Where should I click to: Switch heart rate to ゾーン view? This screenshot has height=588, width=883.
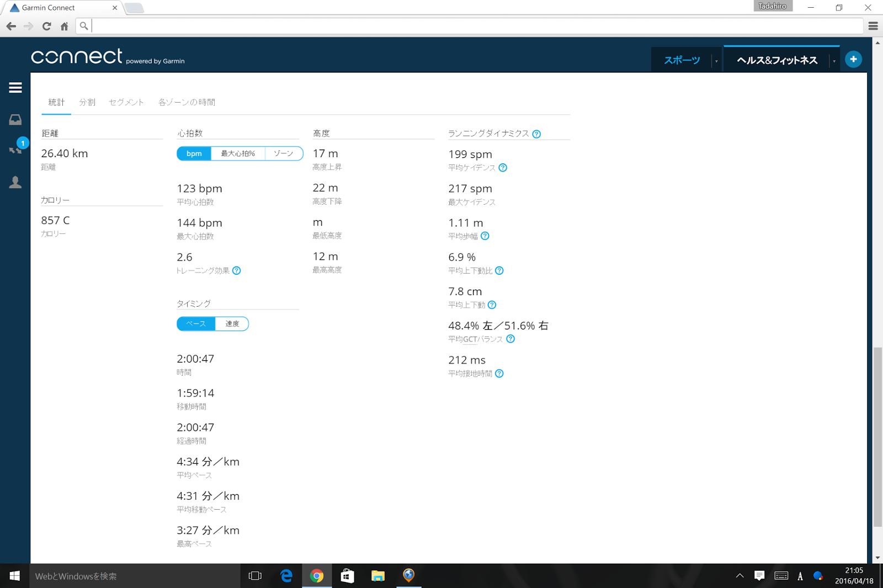click(x=284, y=153)
